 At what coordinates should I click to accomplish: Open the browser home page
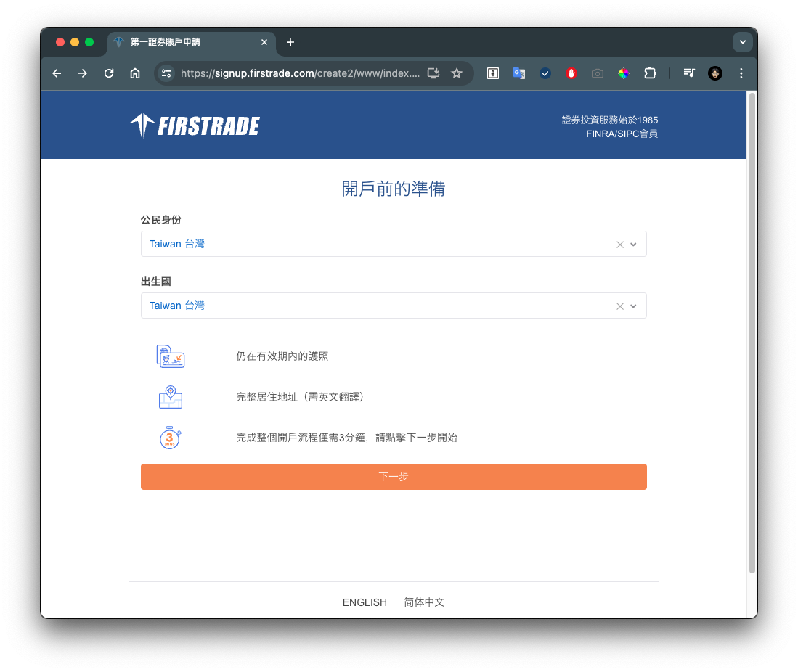(135, 73)
